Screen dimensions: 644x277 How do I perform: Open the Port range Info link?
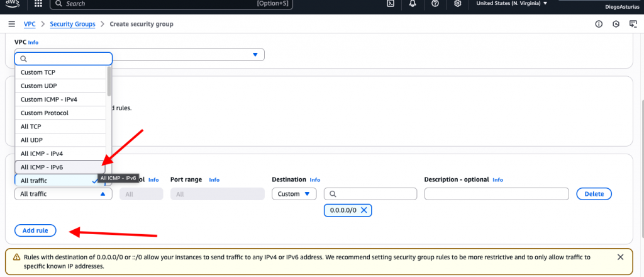point(214,180)
